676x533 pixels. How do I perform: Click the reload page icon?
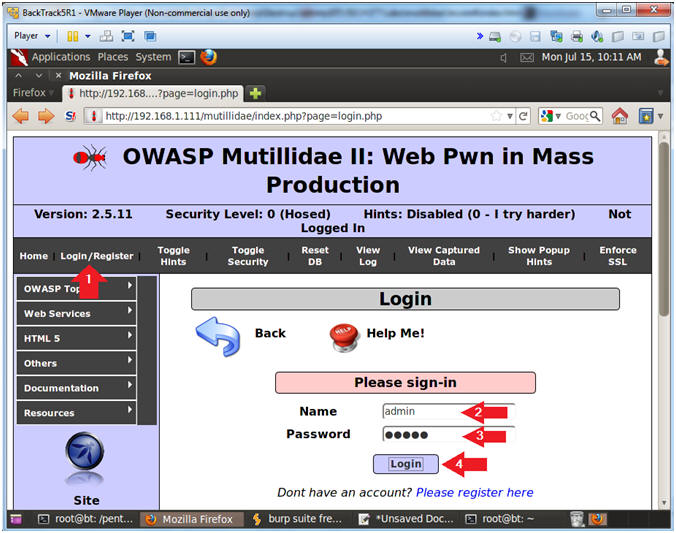(x=523, y=116)
